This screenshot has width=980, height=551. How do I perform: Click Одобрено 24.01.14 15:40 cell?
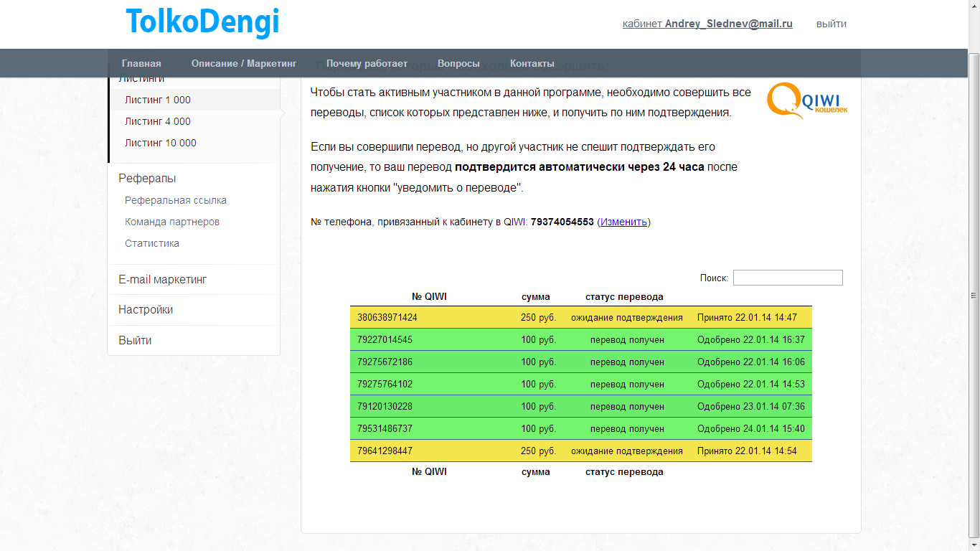[751, 428]
